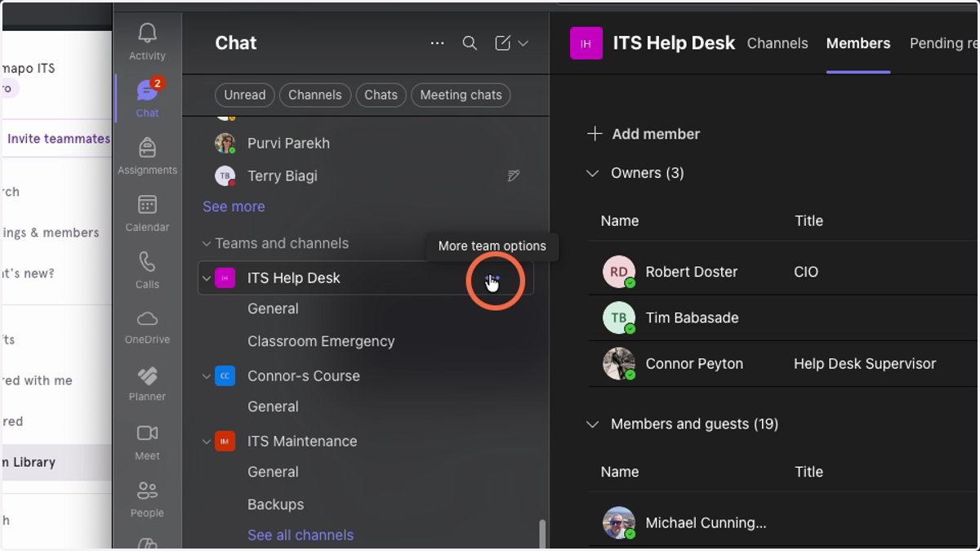The width and height of the screenshot is (980, 551).
Task: Click the ITS Help Desk magenta team avatar in header
Action: 586,43
